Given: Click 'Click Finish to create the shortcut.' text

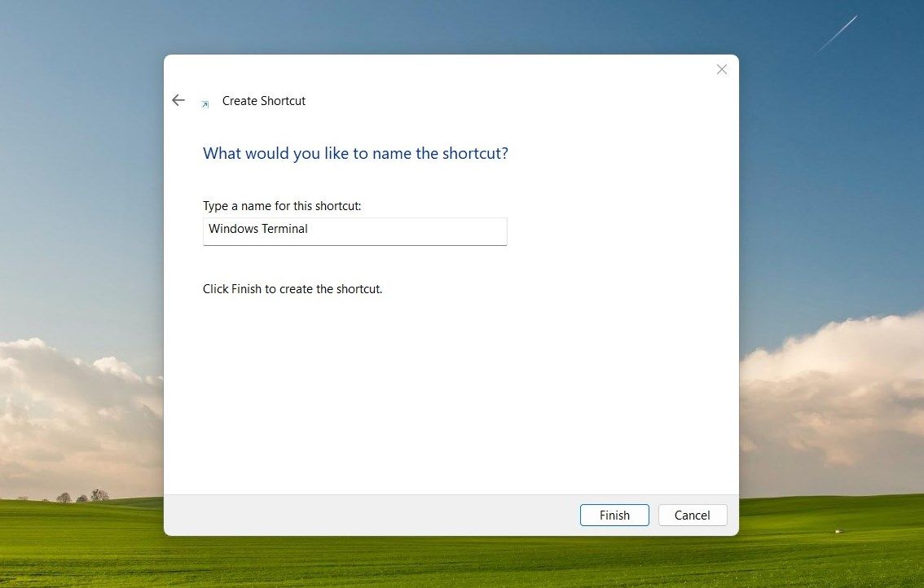Looking at the screenshot, I should [x=293, y=288].
